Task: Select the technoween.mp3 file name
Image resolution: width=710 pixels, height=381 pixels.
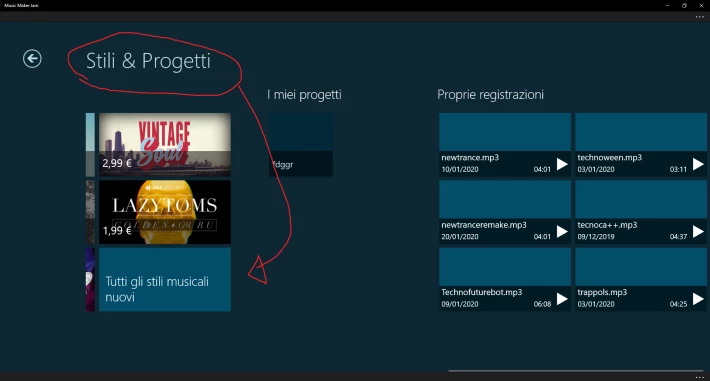Action: [609, 158]
